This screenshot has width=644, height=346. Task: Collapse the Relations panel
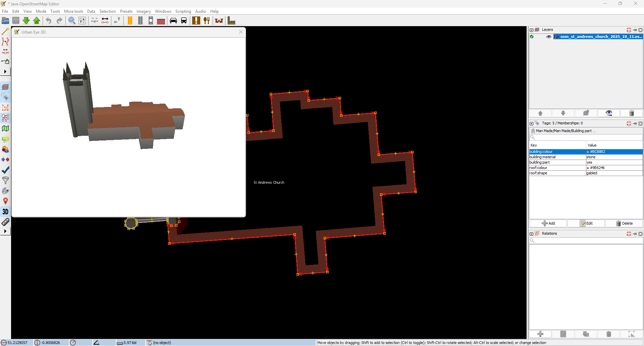coord(531,234)
